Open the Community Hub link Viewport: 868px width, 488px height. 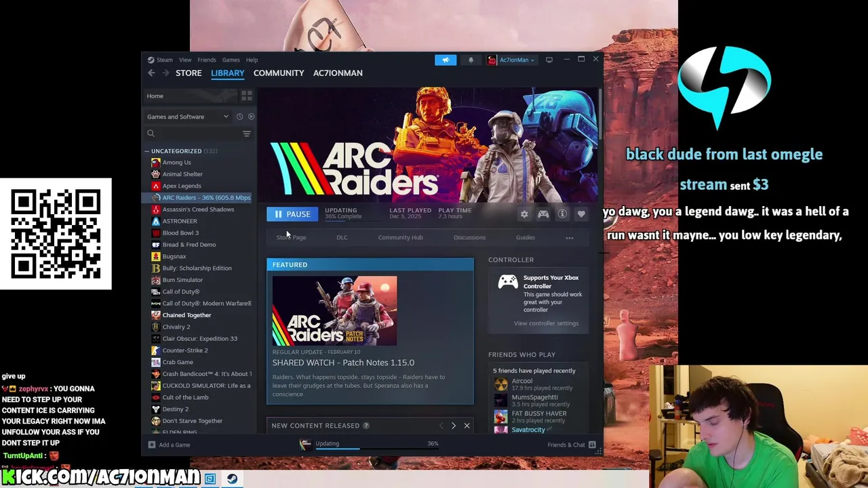(x=400, y=238)
